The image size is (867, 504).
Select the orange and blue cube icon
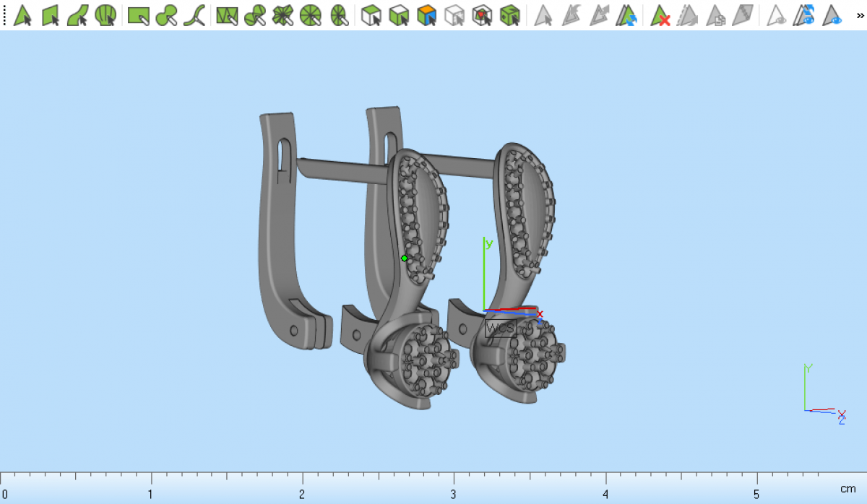pyautogui.click(x=427, y=15)
